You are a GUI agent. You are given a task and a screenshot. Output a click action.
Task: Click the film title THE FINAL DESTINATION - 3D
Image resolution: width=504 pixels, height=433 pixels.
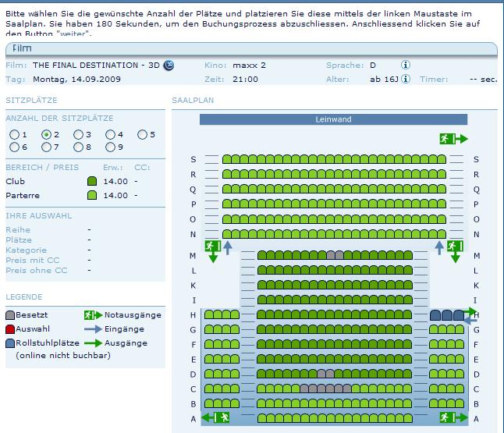(x=96, y=66)
